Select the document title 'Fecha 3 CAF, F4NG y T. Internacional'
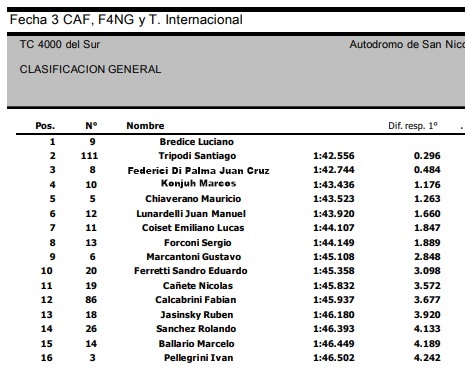The width and height of the screenshot is (465, 383). tap(126, 20)
